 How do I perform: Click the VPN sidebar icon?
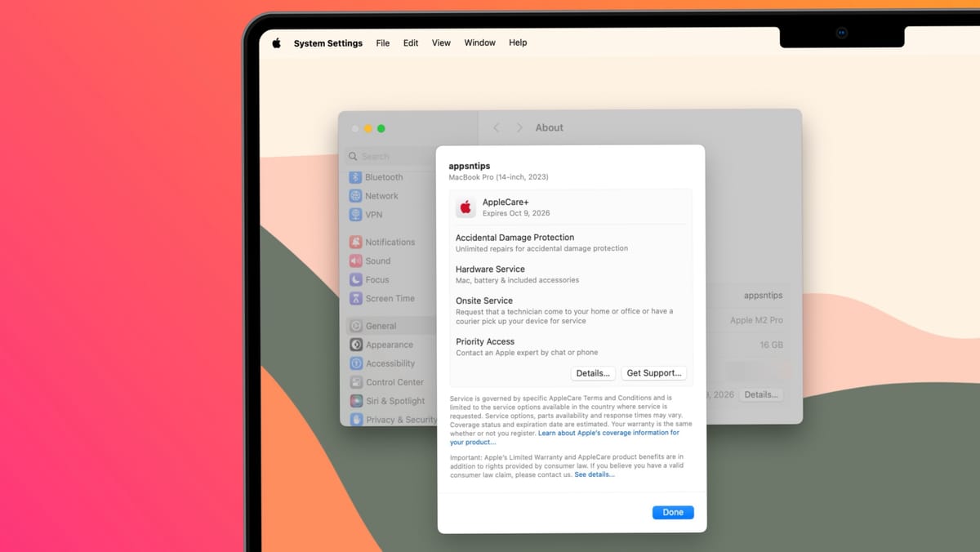click(x=356, y=215)
